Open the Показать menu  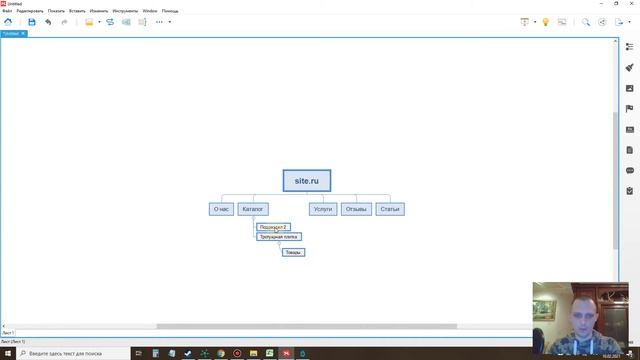click(56, 11)
